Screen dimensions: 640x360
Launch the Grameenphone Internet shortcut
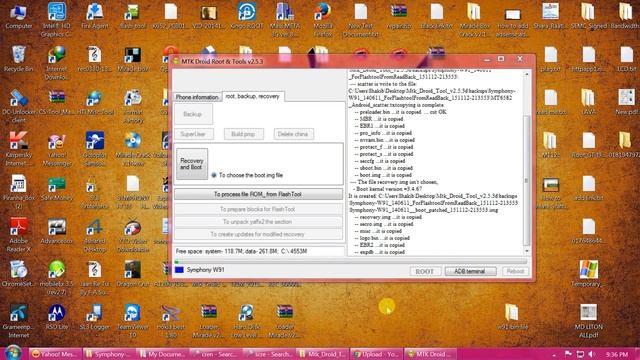click(18, 321)
